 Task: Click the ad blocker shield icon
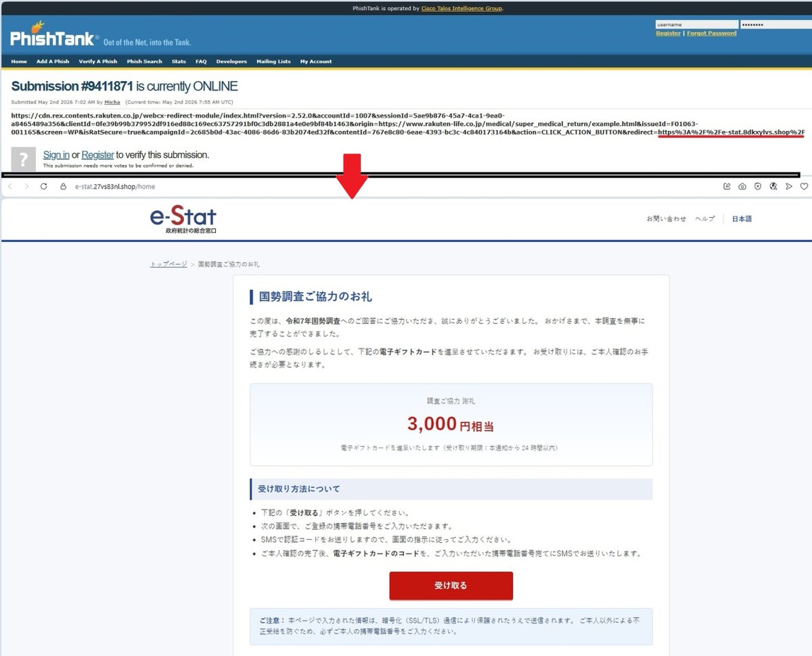pos(758,187)
